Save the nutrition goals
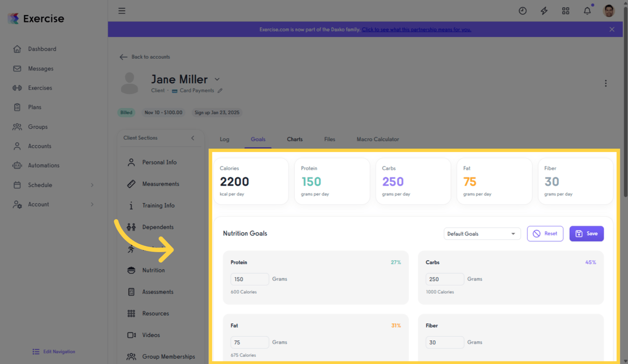Viewport: 628px width, 364px height. tap(586, 234)
